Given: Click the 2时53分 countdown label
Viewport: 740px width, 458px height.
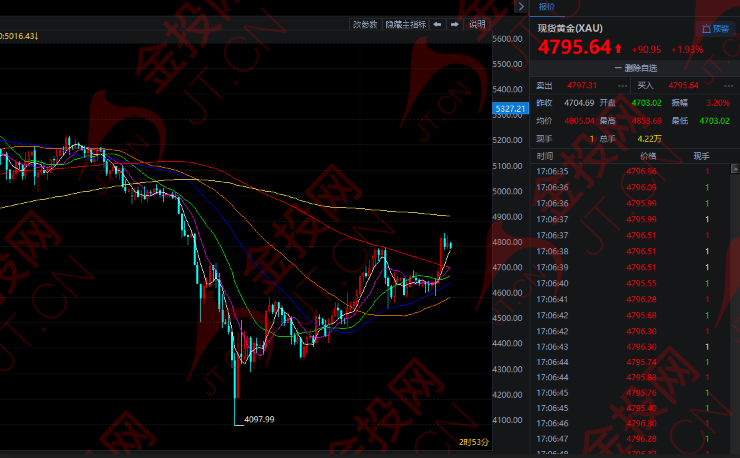Looking at the screenshot, I should (474, 442).
